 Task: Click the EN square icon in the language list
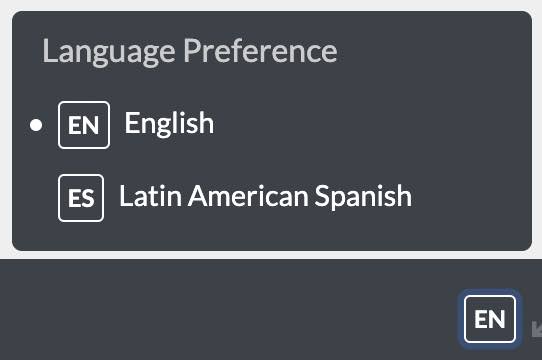(x=84, y=125)
